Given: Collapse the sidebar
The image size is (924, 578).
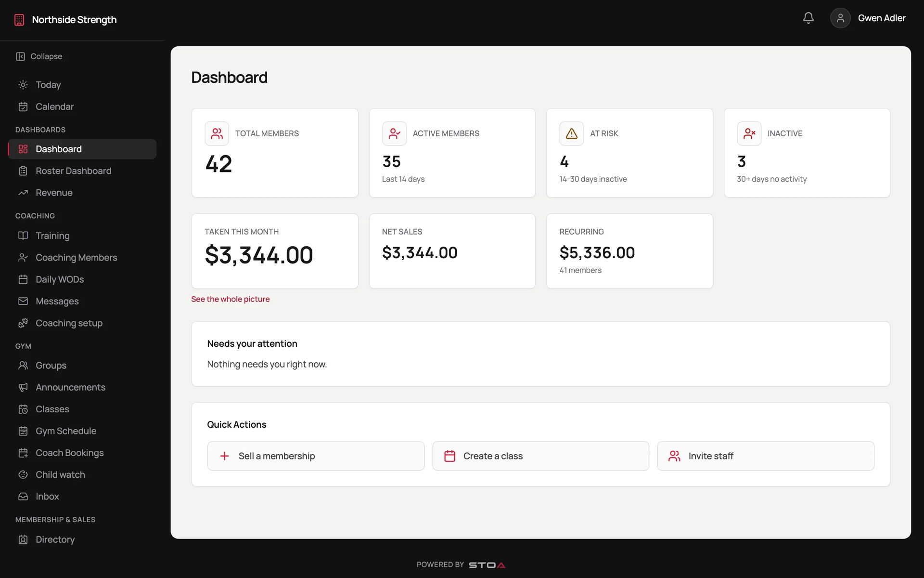Looking at the screenshot, I should click(39, 56).
